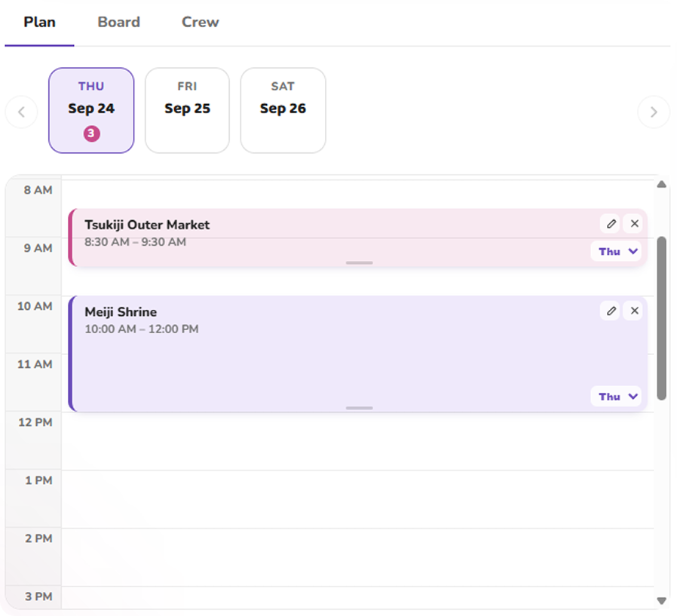The height and width of the screenshot is (616, 677).
Task: Delete the Meiji Shrine event
Action: point(634,311)
